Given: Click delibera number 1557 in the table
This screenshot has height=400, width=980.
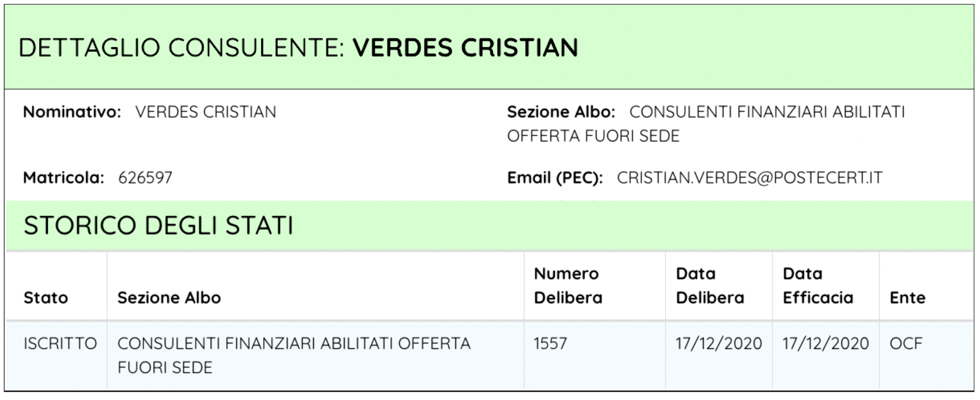Looking at the screenshot, I should [550, 343].
